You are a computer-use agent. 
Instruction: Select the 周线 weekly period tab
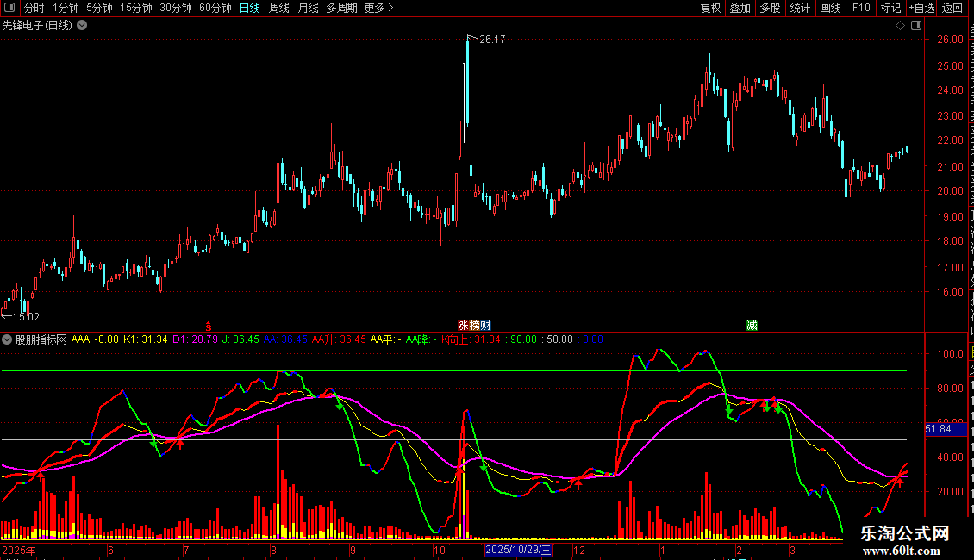point(279,8)
